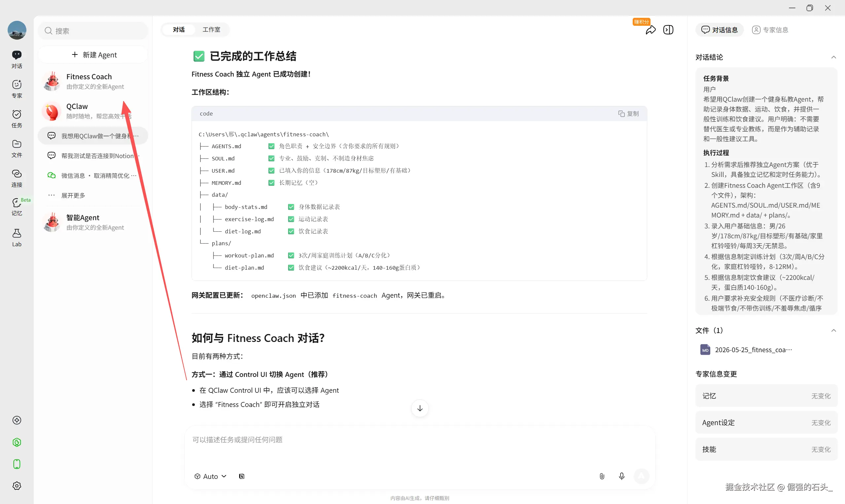Select the Fitness Coach agent

93,81
